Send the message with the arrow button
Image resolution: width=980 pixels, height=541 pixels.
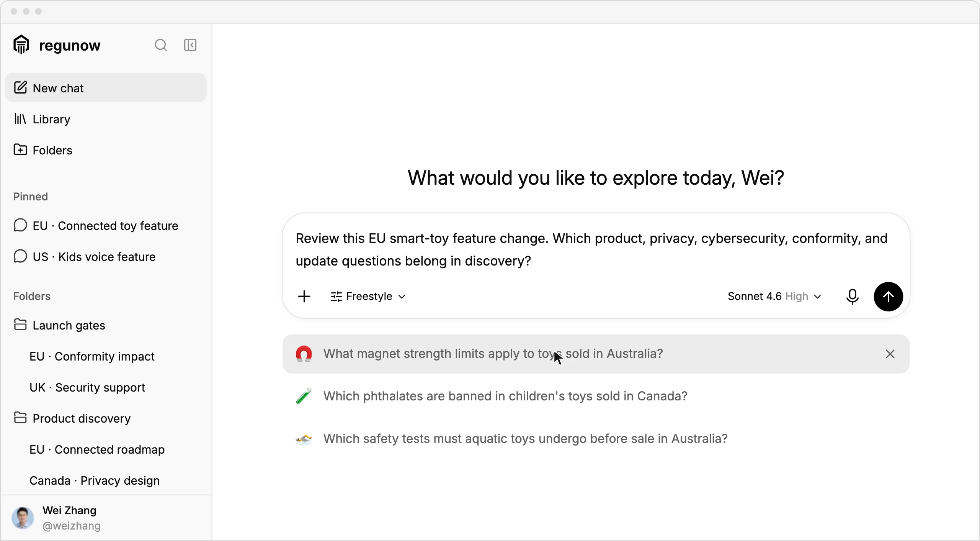click(x=888, y=297)
